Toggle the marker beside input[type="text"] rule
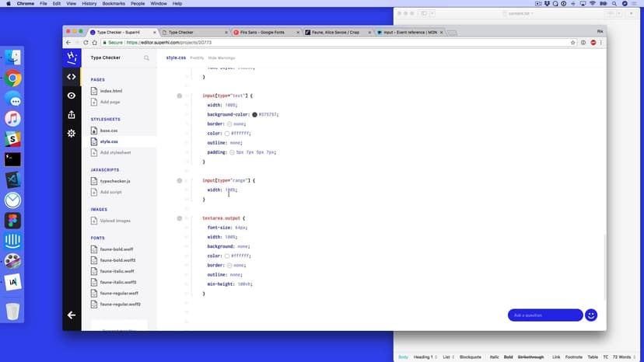The width and height of the screenshot is (644, 362). 180,96
